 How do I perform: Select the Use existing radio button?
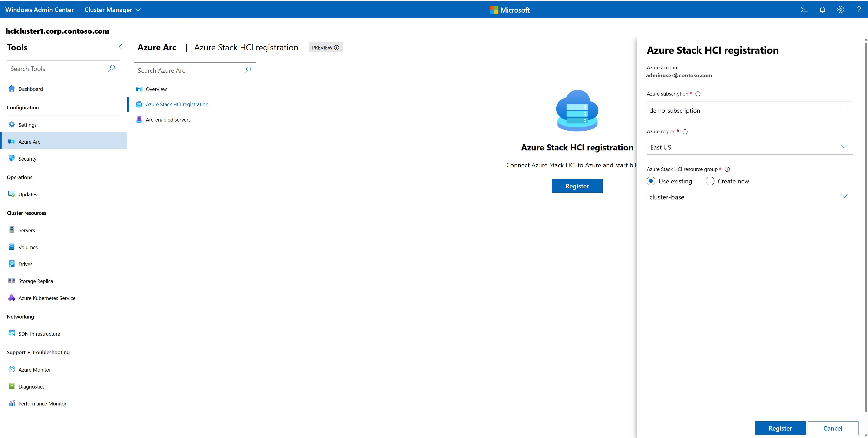[651, 181]
